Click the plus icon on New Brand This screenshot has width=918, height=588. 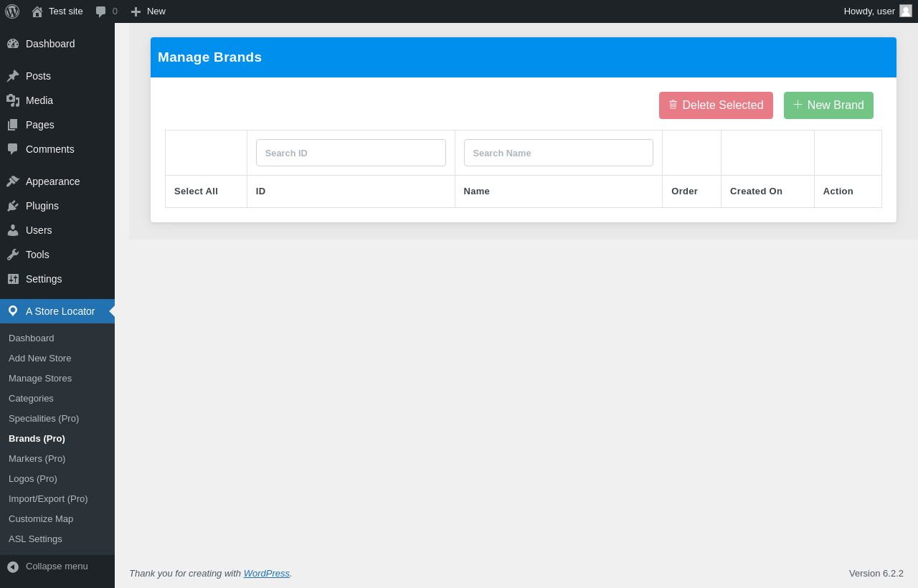coord(798,105)
